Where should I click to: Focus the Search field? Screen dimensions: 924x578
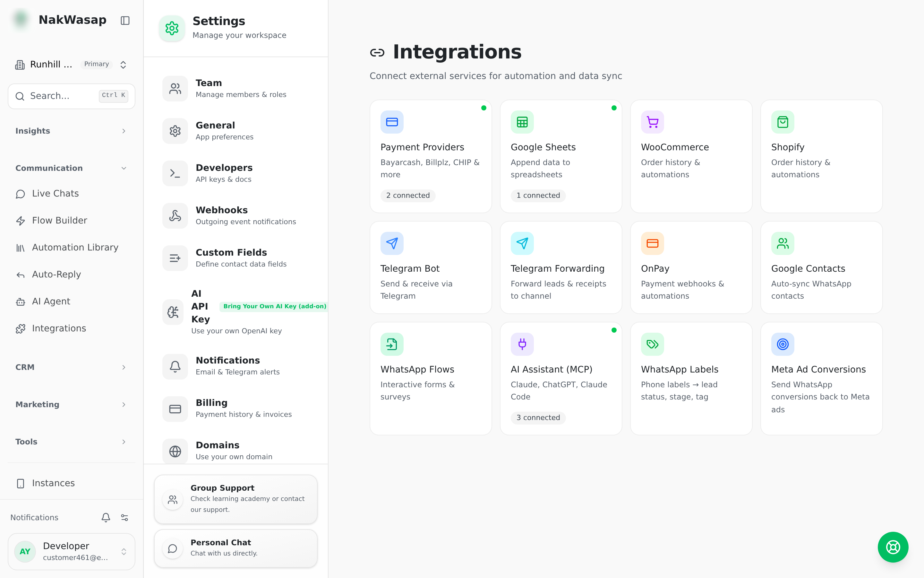pos(72,96)
